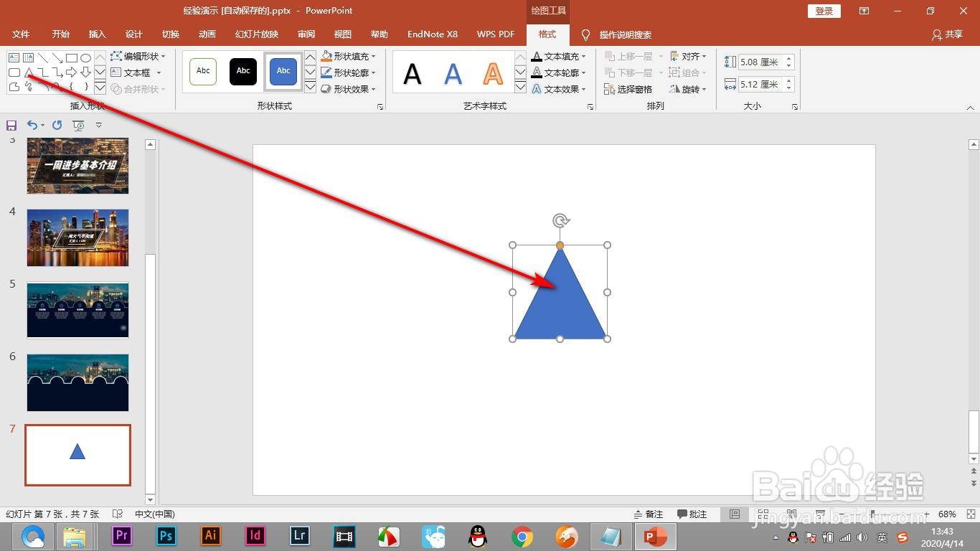Choose the rectangle shape in gallery

tap(72, 58)
